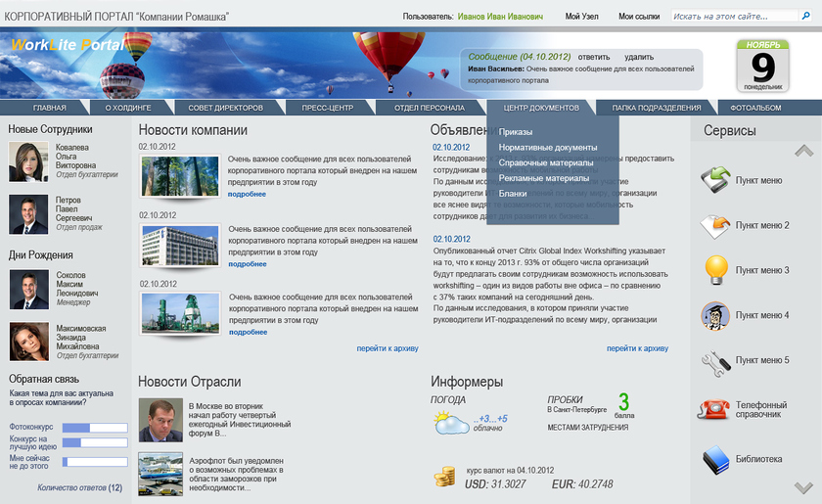Open the Пресс-центр navigation tab
This screenshot has height=504, width=822.
coord(327,108)
